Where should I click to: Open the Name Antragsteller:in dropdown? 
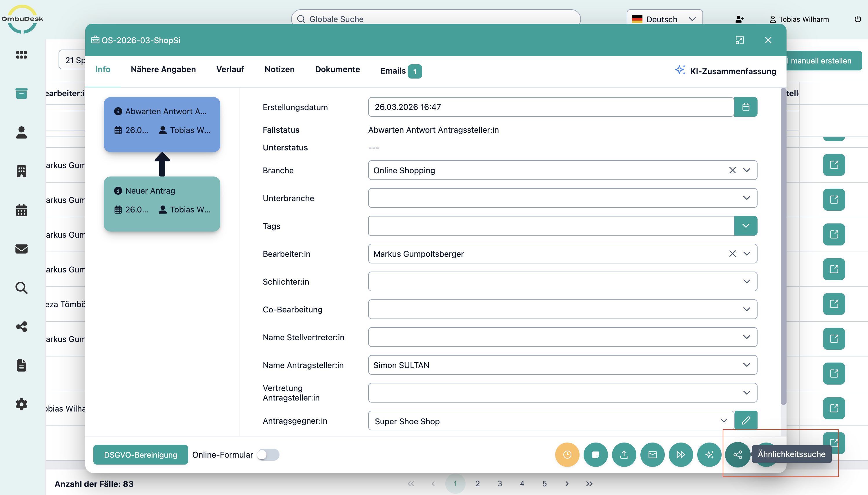(x=747, y=365)
